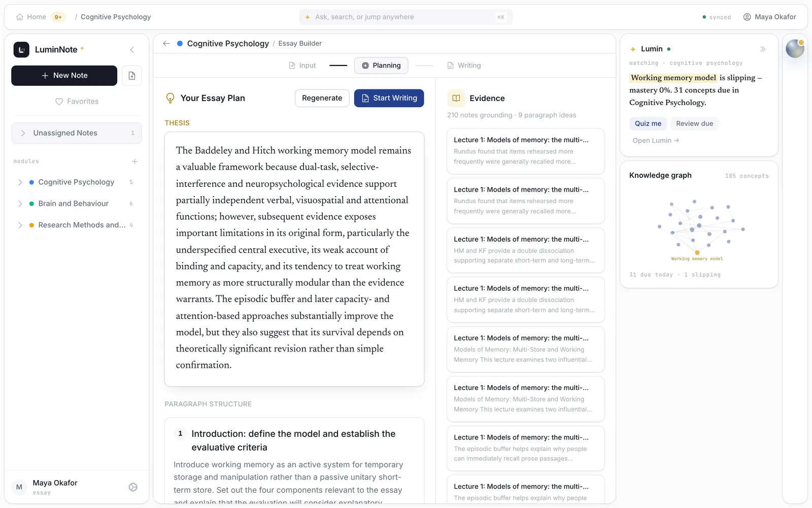This screenshot has width=812, height=508.
Task: Click the Evidence book icon
Action: [456, 98]
